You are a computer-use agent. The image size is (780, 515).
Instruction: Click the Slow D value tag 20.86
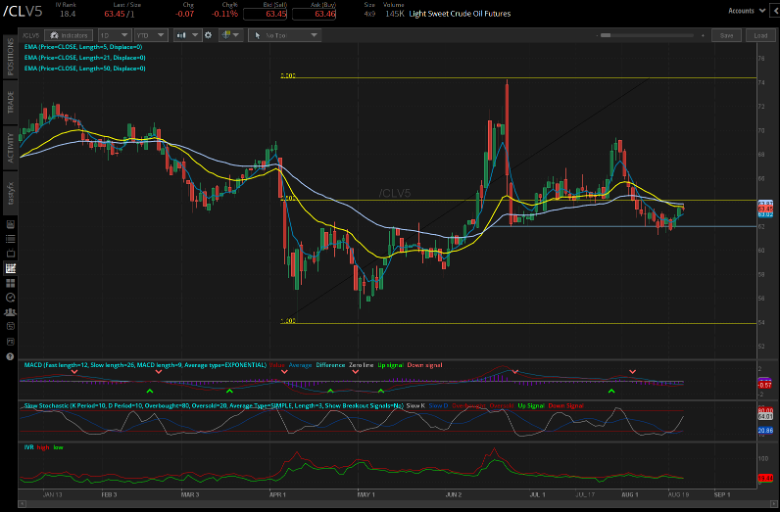pos(765,430)
